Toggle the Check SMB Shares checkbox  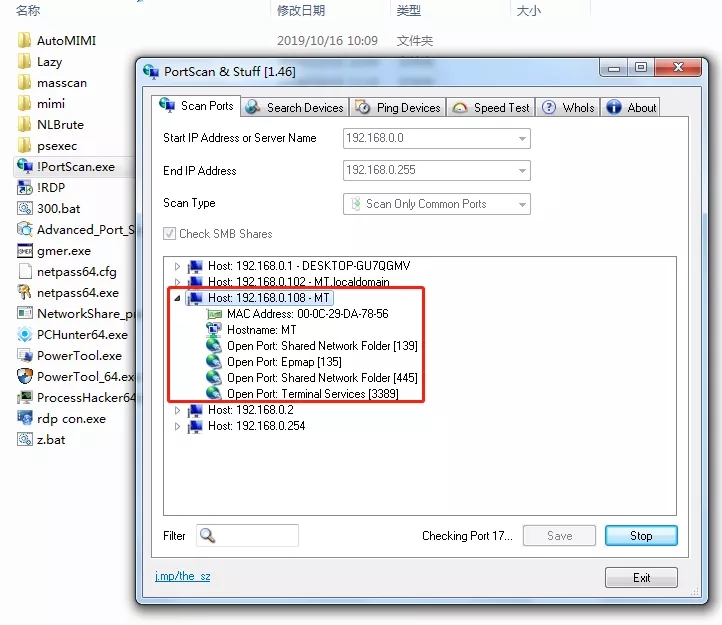point(170,234)
